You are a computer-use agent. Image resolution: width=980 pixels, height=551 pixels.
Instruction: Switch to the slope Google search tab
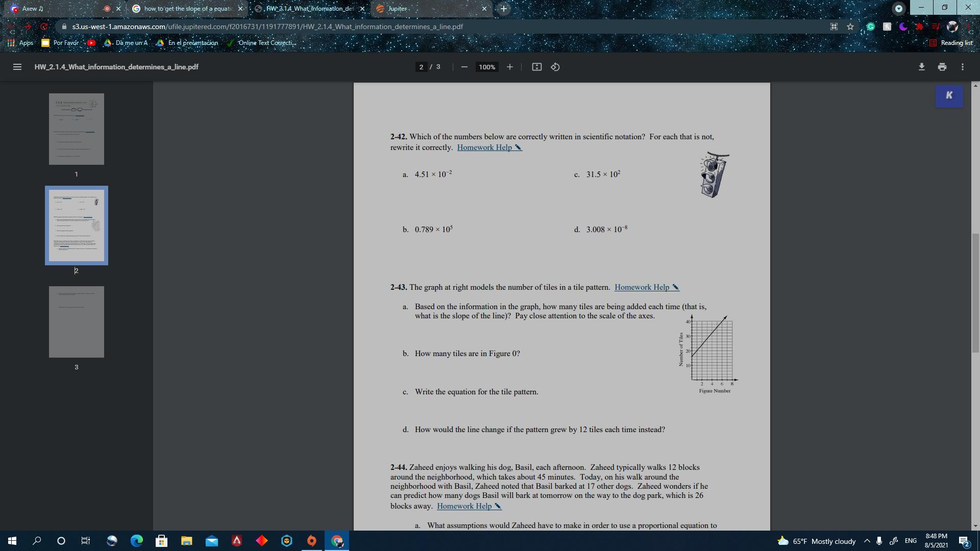point(186,9)
